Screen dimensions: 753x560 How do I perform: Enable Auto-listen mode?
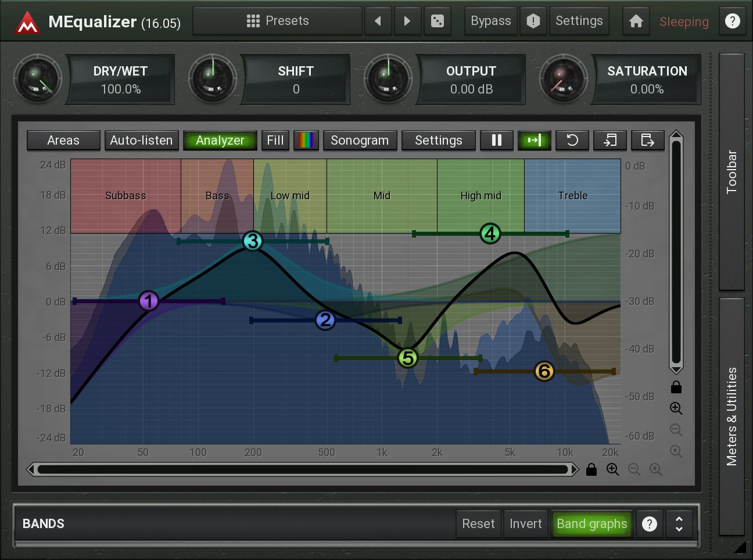141,140
